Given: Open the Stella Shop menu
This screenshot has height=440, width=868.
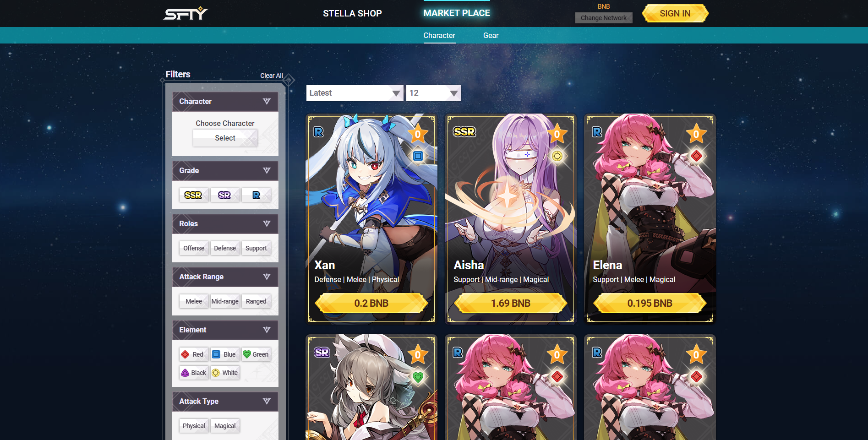Looking at the screenshot, I should click(x=352, y=13).
